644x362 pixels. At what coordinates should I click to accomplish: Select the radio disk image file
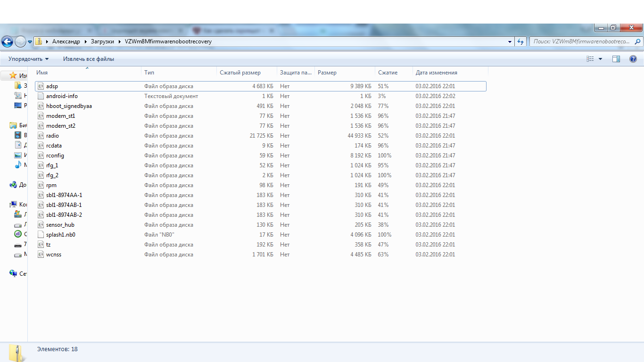(52, 136)
